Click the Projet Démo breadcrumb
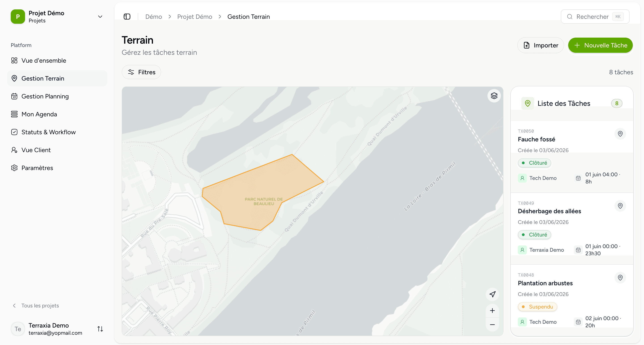This screenshot has width=644, height=345. [x=195, y=17]
